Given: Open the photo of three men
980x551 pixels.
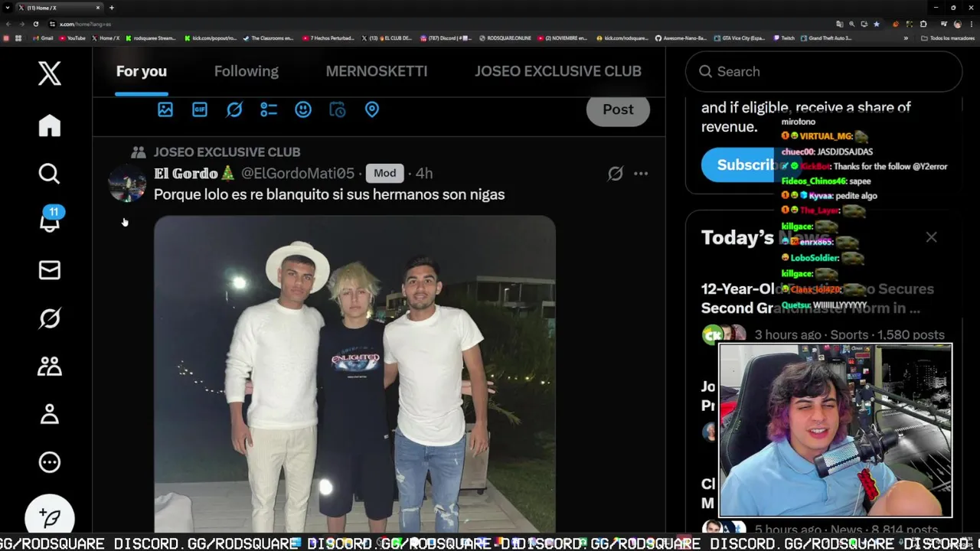Looking at the screenshot, I should [354, 373].
